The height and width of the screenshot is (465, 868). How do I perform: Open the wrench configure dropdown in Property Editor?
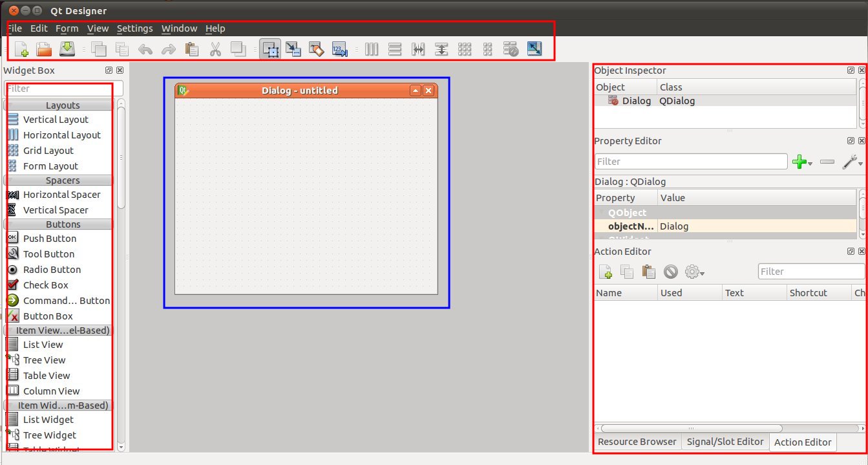(x=853, y=162)
